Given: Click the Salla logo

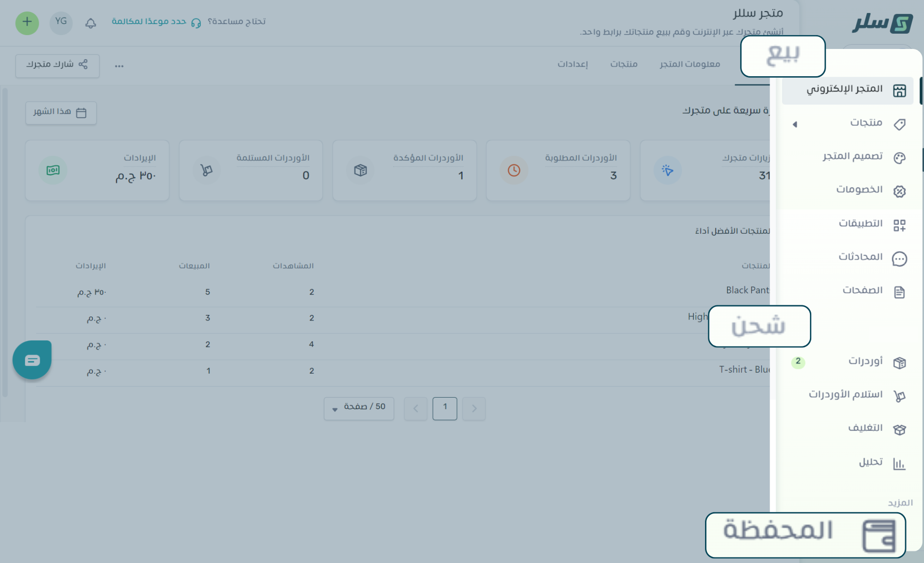Looking at the screenshot, I should [882, 23].
